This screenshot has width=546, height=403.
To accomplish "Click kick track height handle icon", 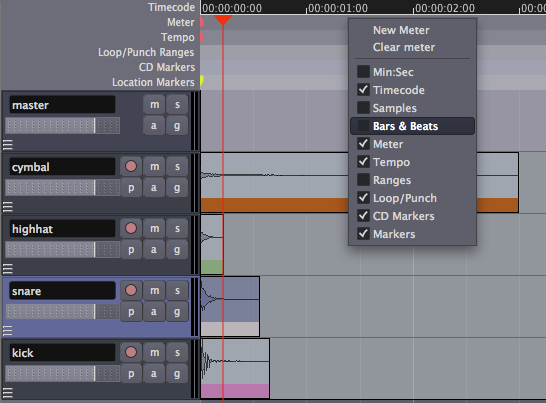I will [8, 393].
